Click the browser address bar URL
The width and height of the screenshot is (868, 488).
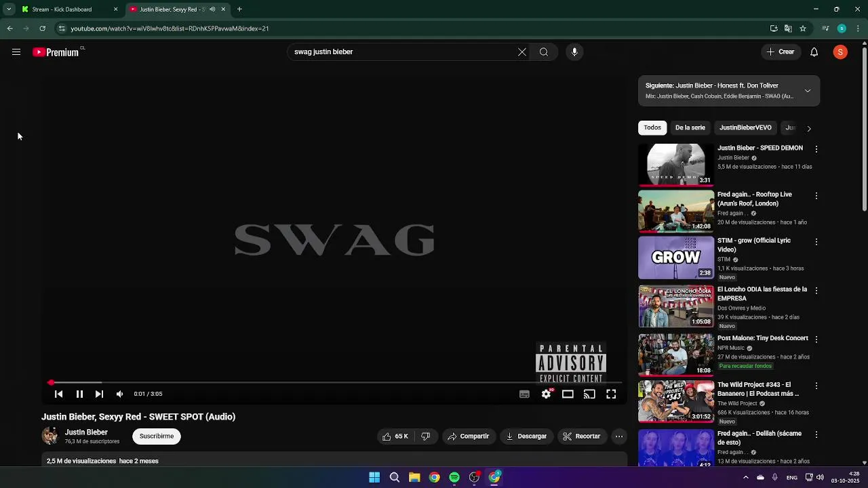tap(170, 28)
